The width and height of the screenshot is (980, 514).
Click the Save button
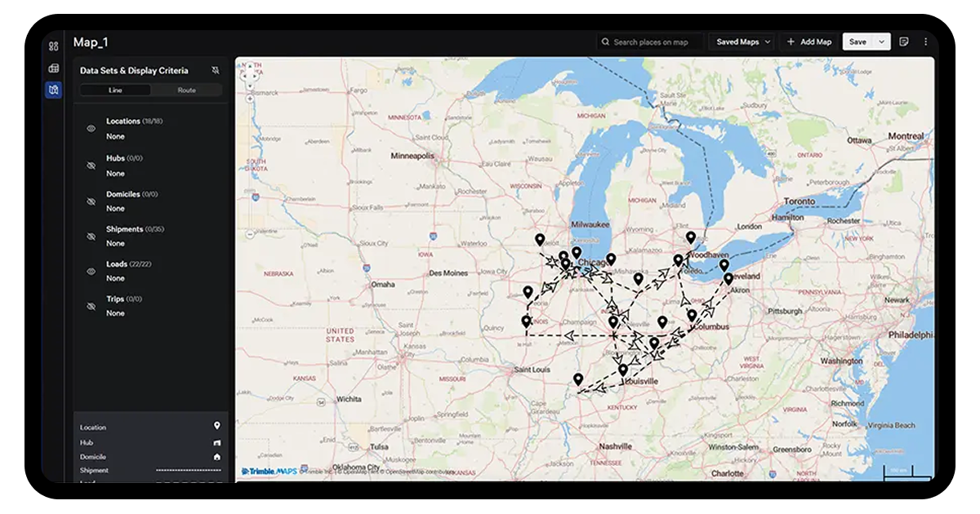pyautogui.click(x=857, y=42)
